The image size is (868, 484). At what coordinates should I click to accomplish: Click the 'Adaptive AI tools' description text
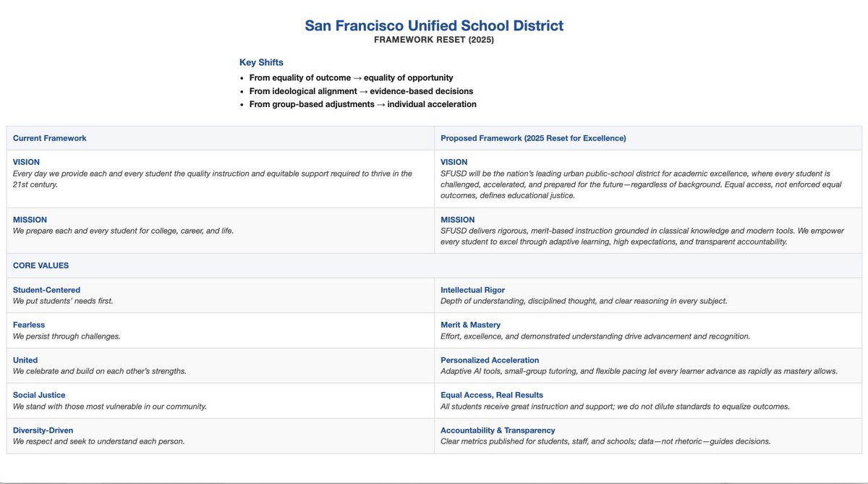click(x=639, y=371)
